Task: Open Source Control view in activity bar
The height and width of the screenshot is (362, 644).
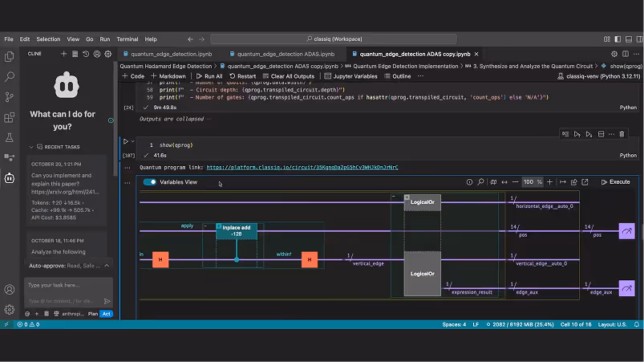Action: [10, 97]
